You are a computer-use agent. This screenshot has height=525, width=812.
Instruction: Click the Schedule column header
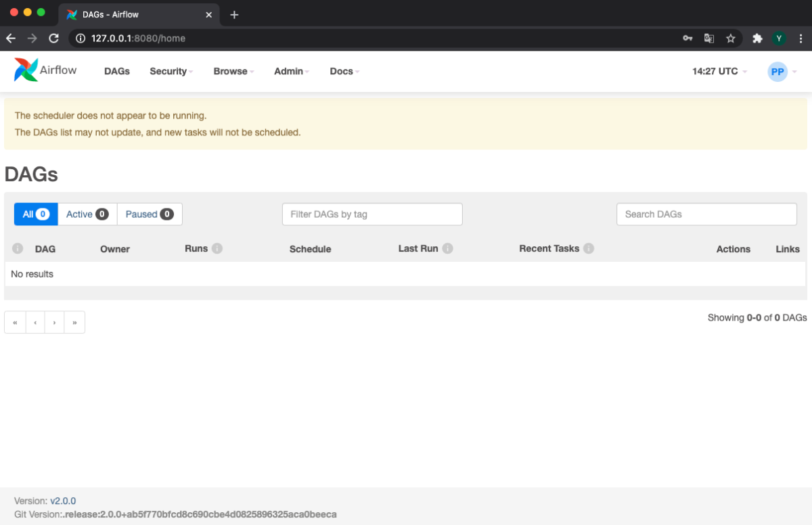[310, 249]
